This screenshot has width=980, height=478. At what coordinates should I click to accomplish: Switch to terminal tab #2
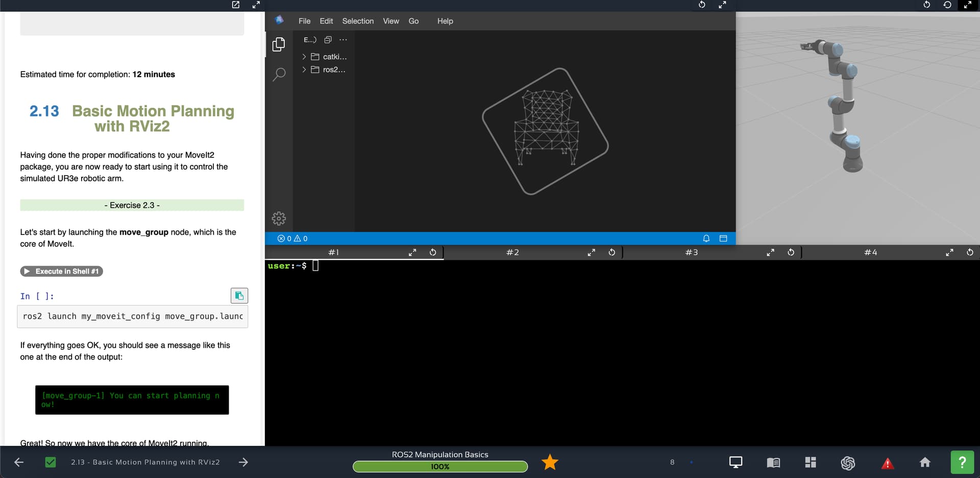tap(512, 252)
